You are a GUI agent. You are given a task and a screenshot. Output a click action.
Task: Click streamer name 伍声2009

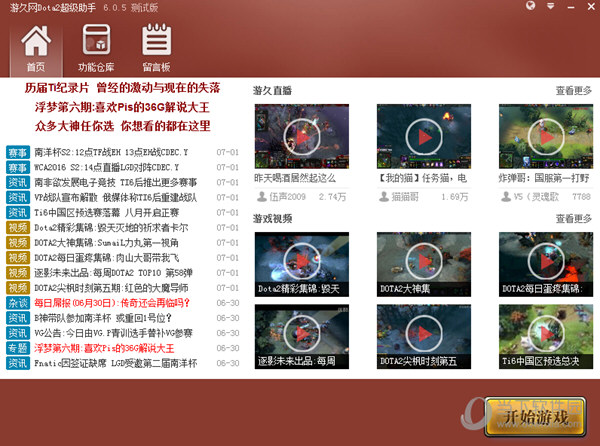(287, 197)
